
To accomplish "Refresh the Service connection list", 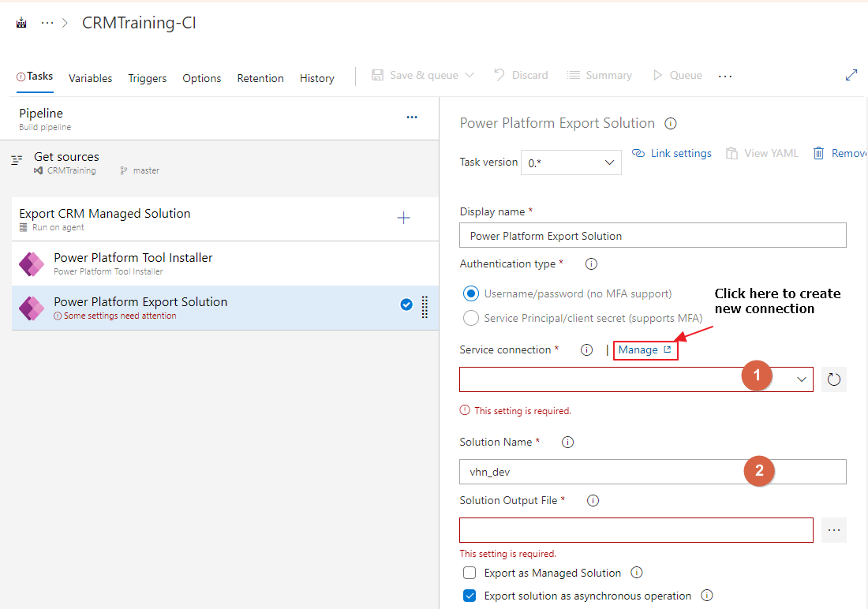I will tap(834, 379).
